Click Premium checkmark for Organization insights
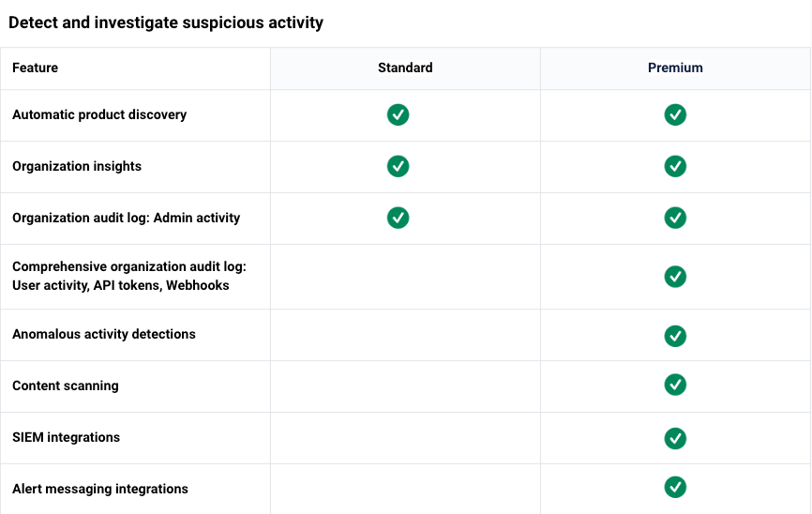 tap(675, 166)
